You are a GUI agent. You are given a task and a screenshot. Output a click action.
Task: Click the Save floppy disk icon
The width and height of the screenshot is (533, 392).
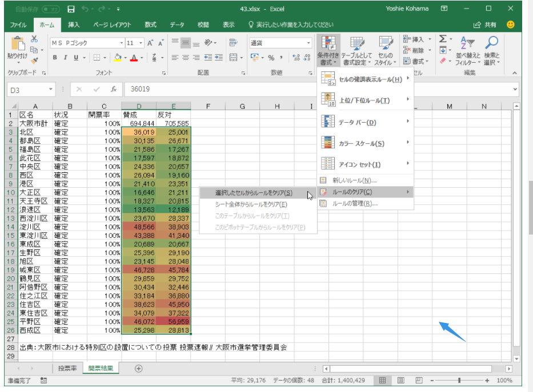coord(71,9)
